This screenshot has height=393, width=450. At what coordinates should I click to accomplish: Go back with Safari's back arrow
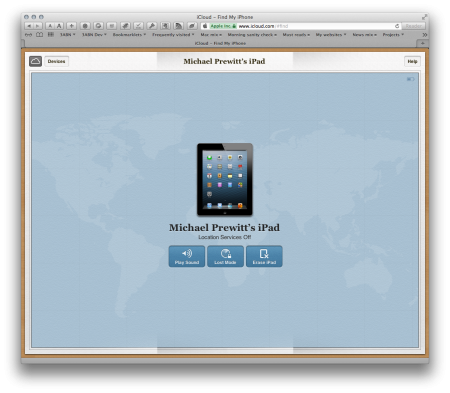pyautogui.click(x=29, y=26)
